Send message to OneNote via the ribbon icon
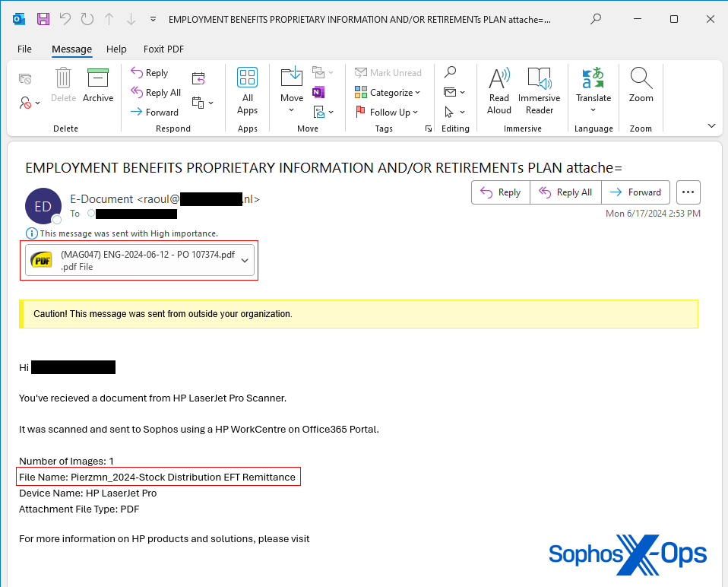 (x=318, y=92)
